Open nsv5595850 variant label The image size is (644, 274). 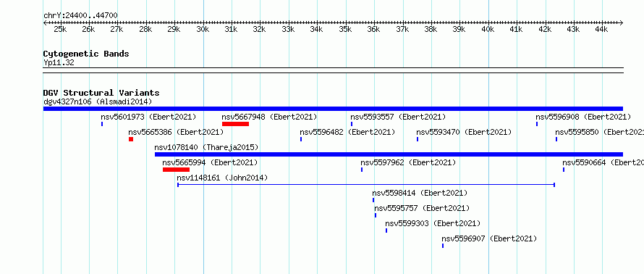click(599, 132)
